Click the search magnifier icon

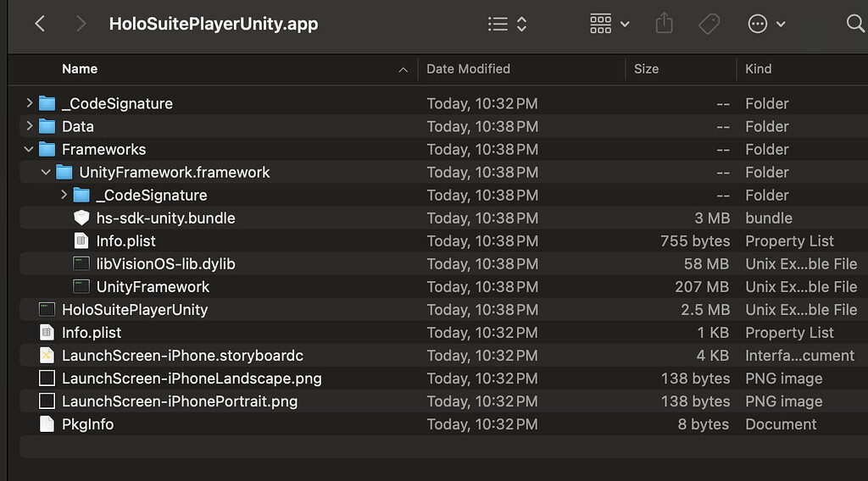point(855,25)
